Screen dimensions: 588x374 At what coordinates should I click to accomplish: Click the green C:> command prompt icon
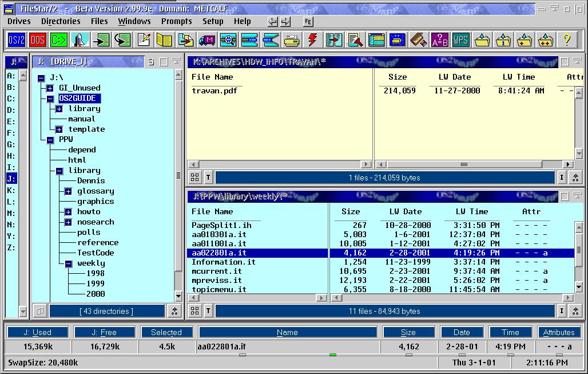[x=59, y=40]
